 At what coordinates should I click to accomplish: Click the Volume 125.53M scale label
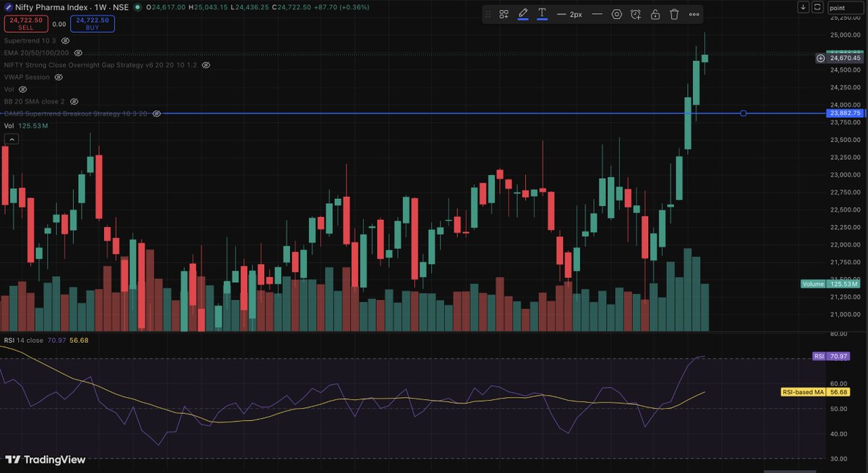tap(830, 284)
